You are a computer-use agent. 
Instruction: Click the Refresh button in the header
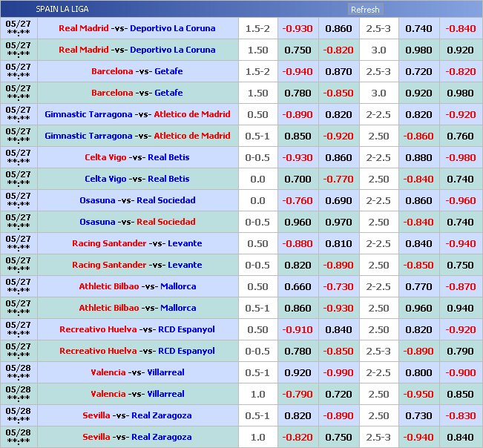point(365,10)
